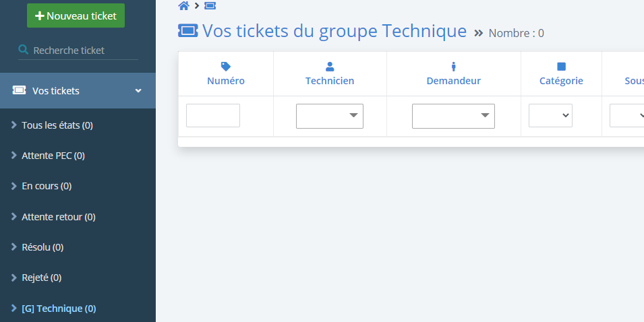
Task: Click the Numéro filter text box
Action: [x=212, y=115]
